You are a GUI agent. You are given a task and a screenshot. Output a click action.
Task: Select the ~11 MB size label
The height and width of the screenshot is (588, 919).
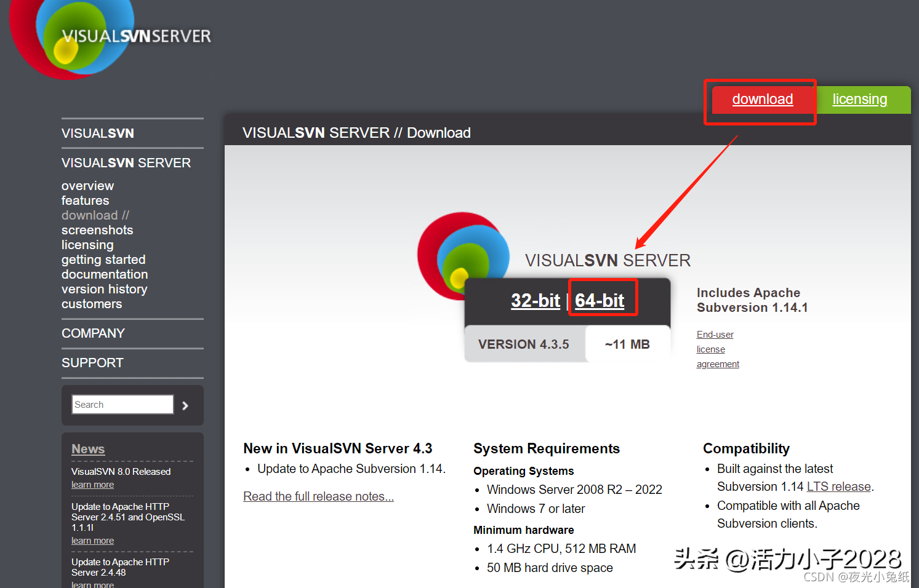point(627,344)
